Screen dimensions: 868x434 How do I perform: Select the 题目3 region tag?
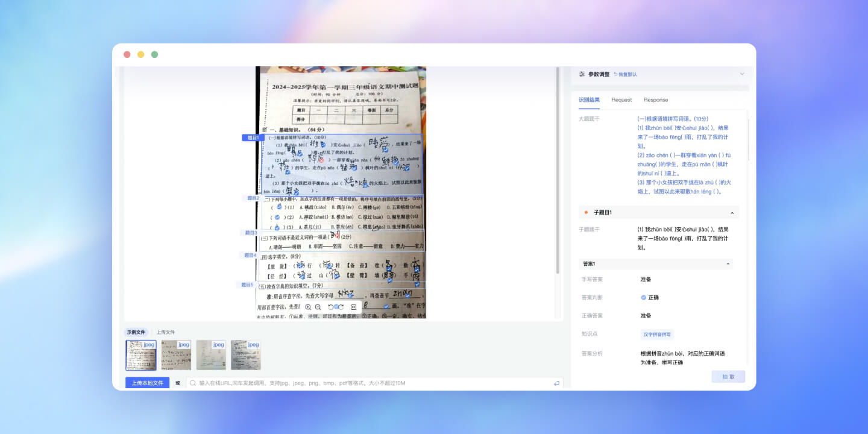[250, 233]
